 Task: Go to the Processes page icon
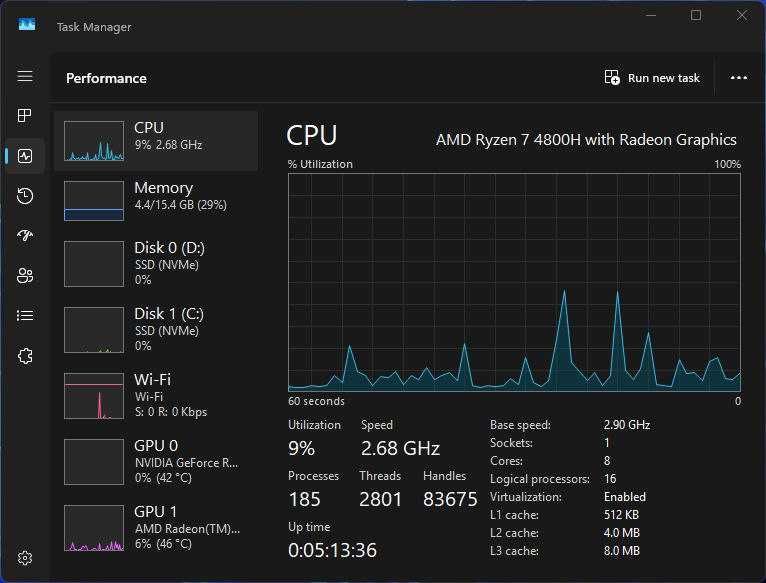pyautogui.click(x=25, y=116)
